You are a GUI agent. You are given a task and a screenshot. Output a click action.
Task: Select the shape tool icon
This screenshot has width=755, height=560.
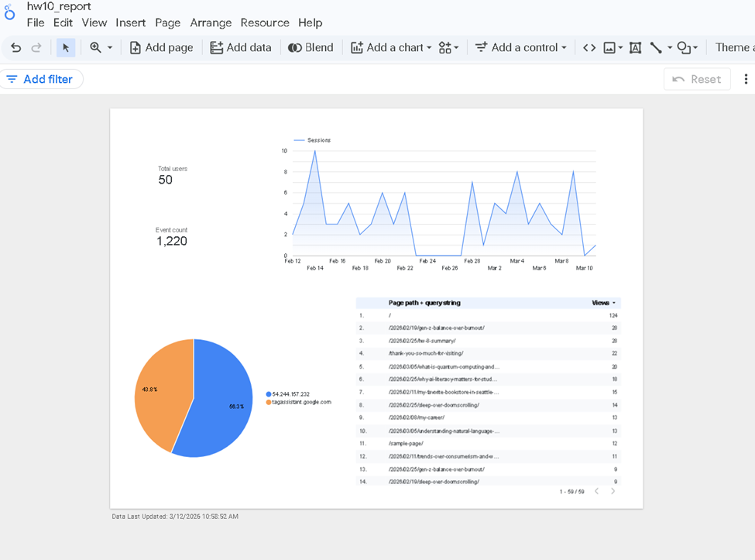[684, 48]
